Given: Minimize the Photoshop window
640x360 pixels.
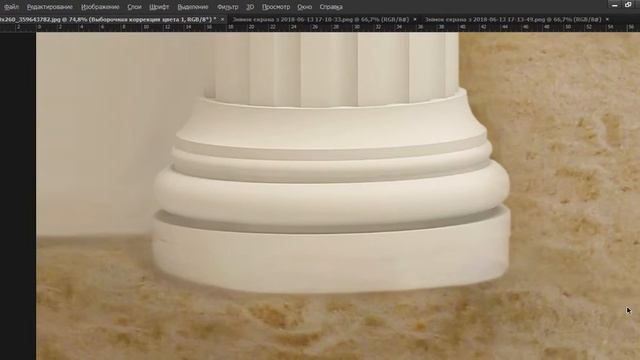Looking at the screenshot, I should (615, 5).
